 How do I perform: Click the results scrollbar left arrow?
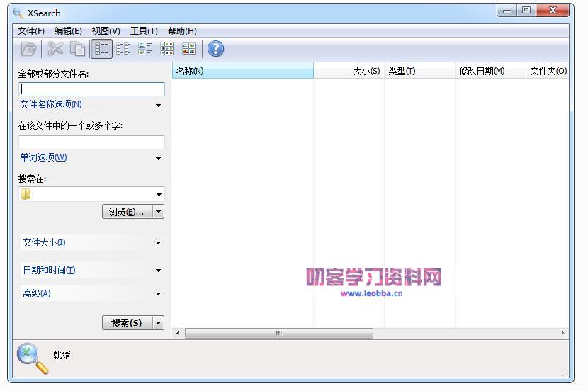point(178,333)
